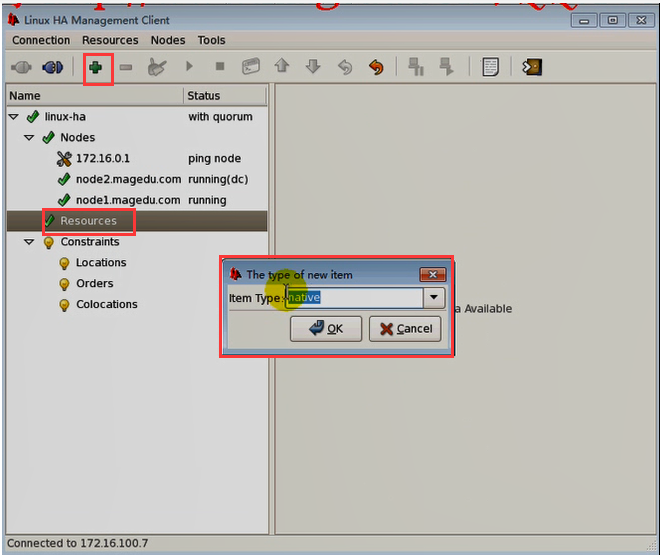Viewport: 660px width, 555px height.
Task: Click the 'with quorum' status text
Action: point(220,117)
